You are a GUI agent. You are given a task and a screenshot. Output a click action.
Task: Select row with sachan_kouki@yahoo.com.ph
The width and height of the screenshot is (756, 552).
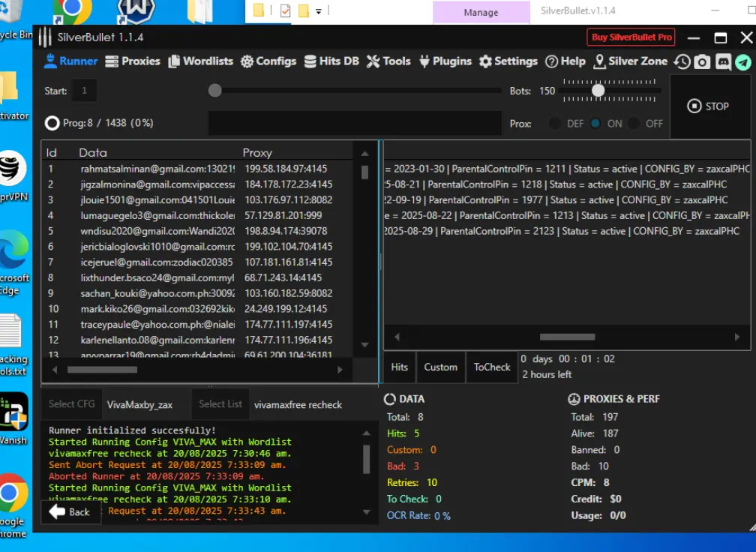click(x=198, y=293)
